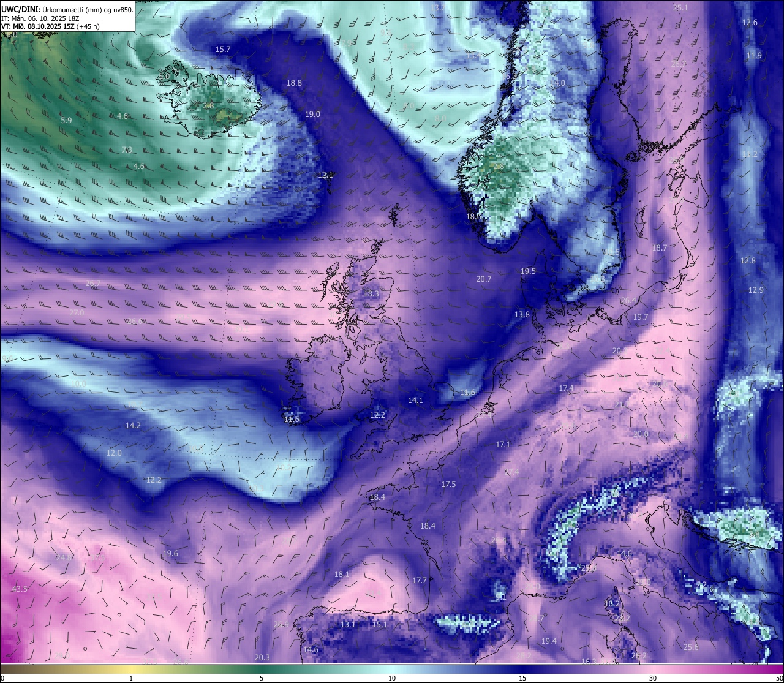Click the legend tick labeled 30
Image resolution: width=784 pixels, height=683 pixels.
point(653,678)
